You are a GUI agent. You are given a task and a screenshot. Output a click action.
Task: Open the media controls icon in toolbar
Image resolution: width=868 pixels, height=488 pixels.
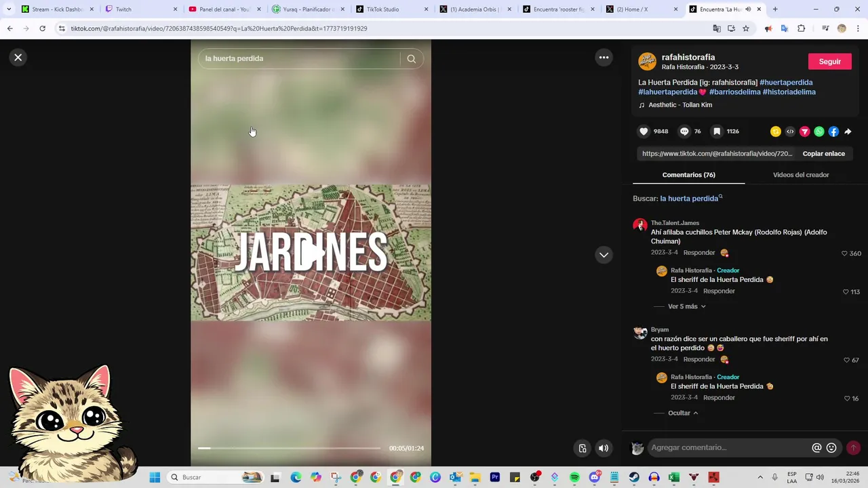tap(825, 28)
